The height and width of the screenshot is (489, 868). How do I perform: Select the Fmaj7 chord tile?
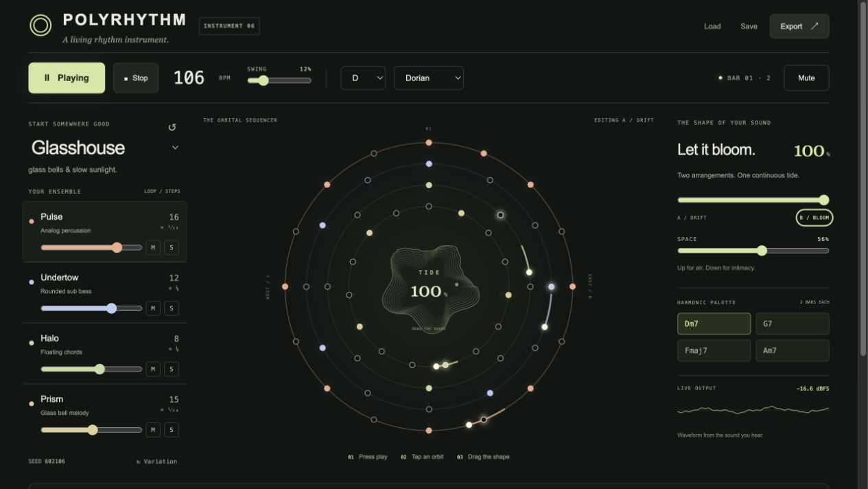click(714, 350)
